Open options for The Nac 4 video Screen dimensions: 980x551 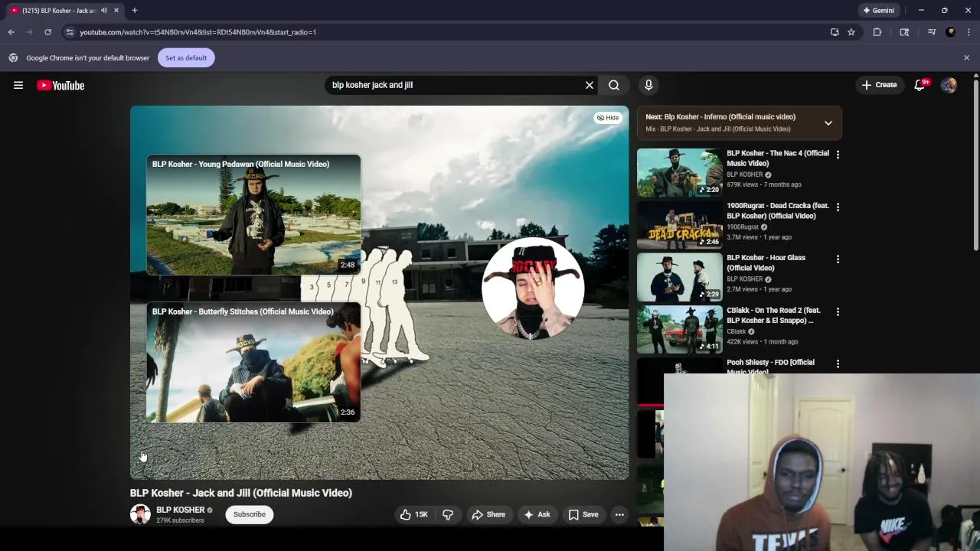pyautogui.click(x=838, y=155)
